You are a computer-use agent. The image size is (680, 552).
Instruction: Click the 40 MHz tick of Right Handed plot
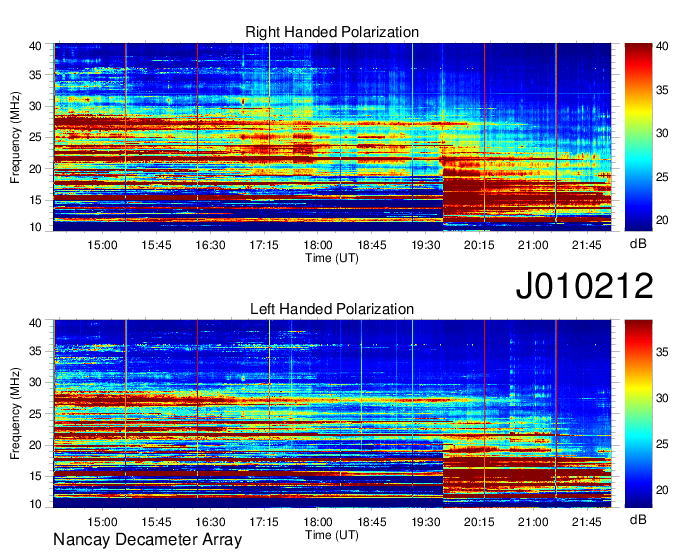(x=36, y=46)
